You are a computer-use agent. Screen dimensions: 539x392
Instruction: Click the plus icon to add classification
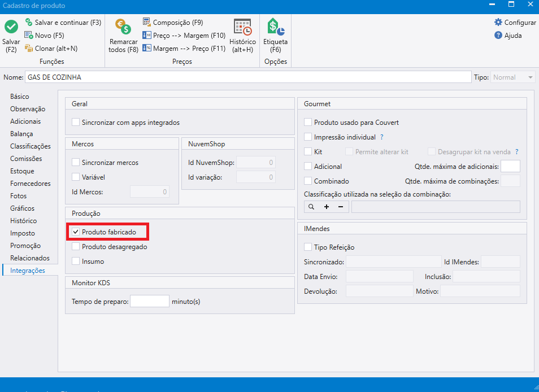pos(327,207)
